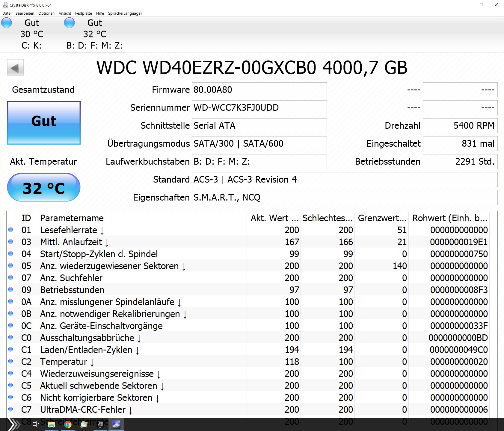This screenshot has height=431, width=504.
Task: Click the CrystalDiskInfo icon in the taskbar
Action: click(x=116, y=424)
